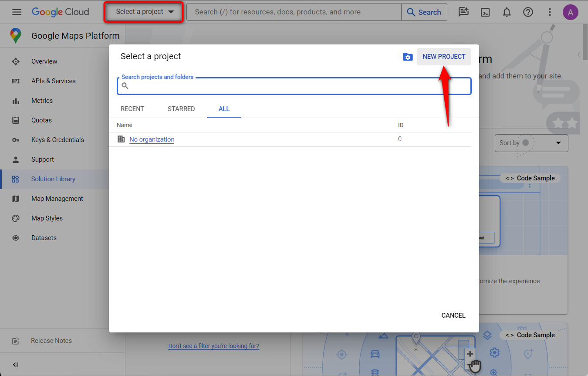Click the Solution Library icon in the sidebar
This screenshot has width=588, height=376.
click(16, 179)
